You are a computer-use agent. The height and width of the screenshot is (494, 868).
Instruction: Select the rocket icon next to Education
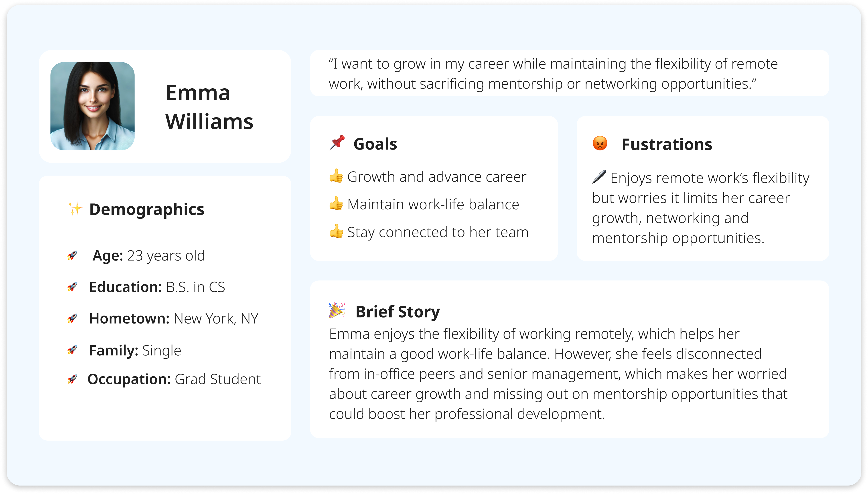click(x=72, y=287)
